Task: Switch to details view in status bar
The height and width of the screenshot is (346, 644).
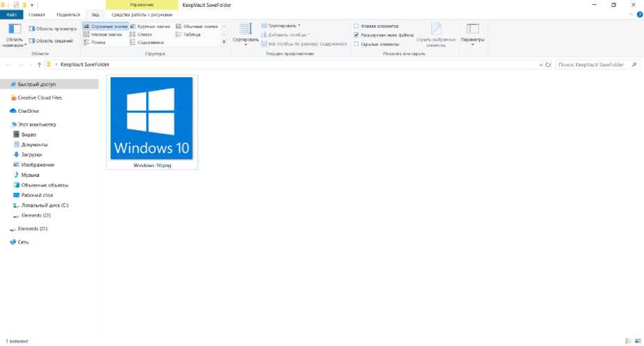Action: coord(629,341)
